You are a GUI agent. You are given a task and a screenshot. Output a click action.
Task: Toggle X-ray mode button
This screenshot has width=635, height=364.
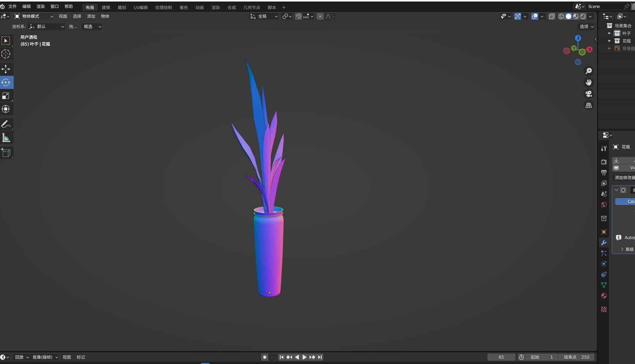(552, 16)
